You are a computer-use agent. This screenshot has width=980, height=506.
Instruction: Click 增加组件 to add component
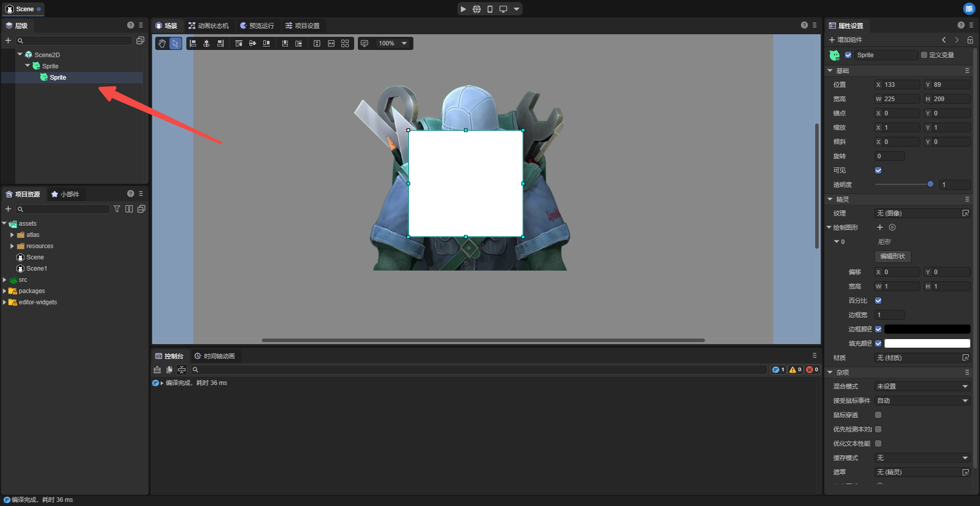pos(845,40)
